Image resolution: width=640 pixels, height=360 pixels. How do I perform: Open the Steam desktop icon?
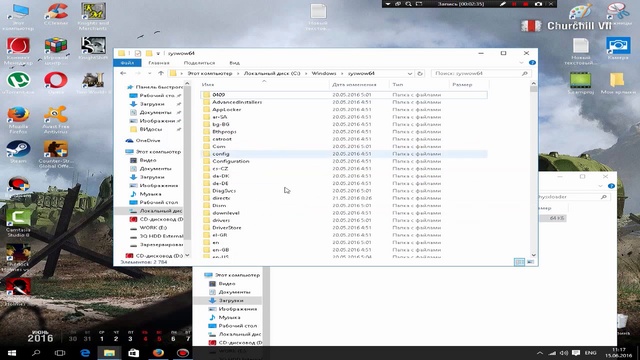18,152
